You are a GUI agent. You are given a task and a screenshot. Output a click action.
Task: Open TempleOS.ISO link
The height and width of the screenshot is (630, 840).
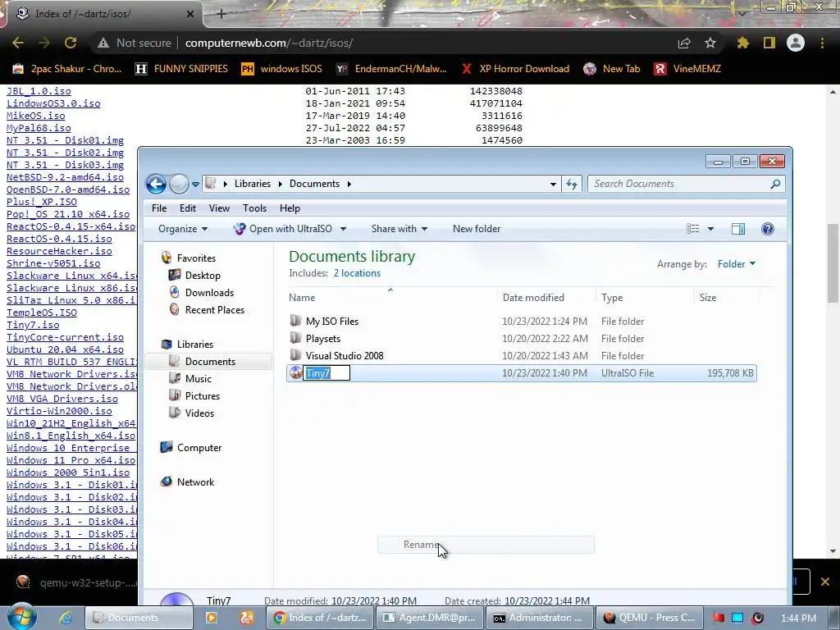tap(41, 313)
